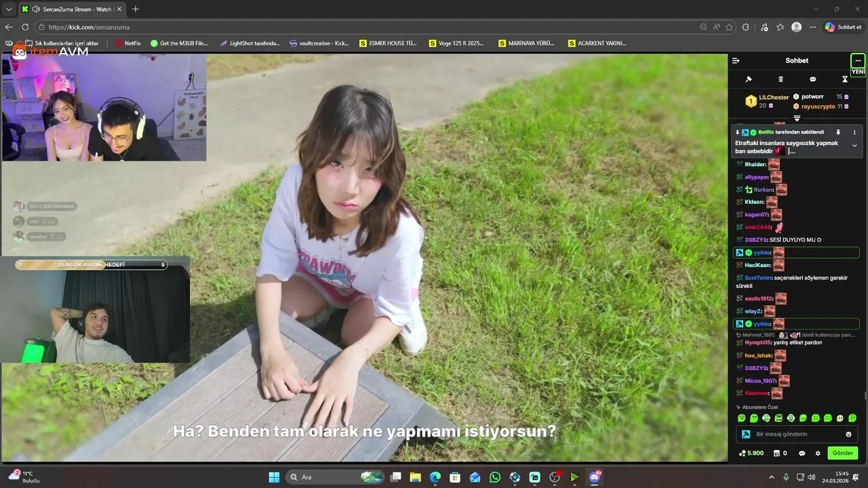This screenshot has width=868, height=488.
Task: Open the browser profile avatar
Action: tap(796, 27)
